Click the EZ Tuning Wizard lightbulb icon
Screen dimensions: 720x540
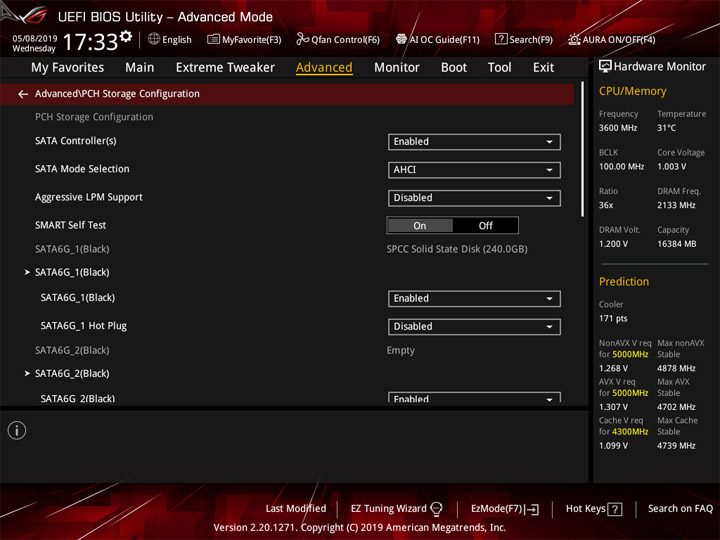pos(436,508)
